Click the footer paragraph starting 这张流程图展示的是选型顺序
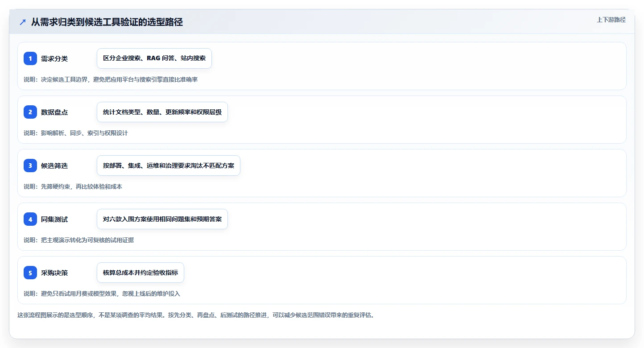Viewport: 644px width, 348px height. (x=196, y=315)
